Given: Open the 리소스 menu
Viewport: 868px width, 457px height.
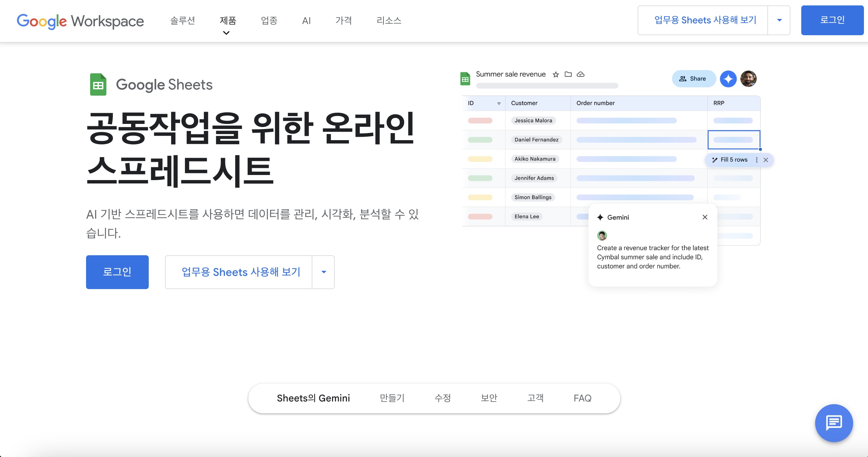Looking at the screenshot, I should pyautogui.click(x=389, y=21).
